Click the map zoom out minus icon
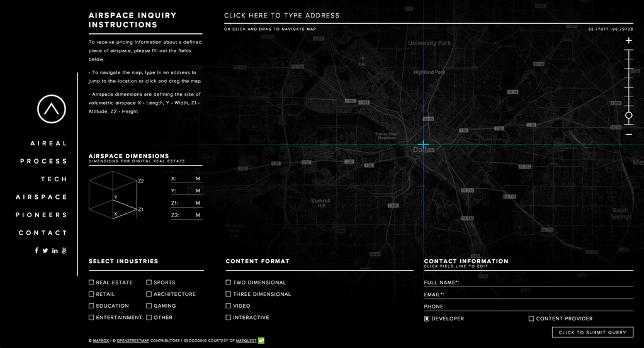The image size is (644, 348). click(x=628, y=134)
